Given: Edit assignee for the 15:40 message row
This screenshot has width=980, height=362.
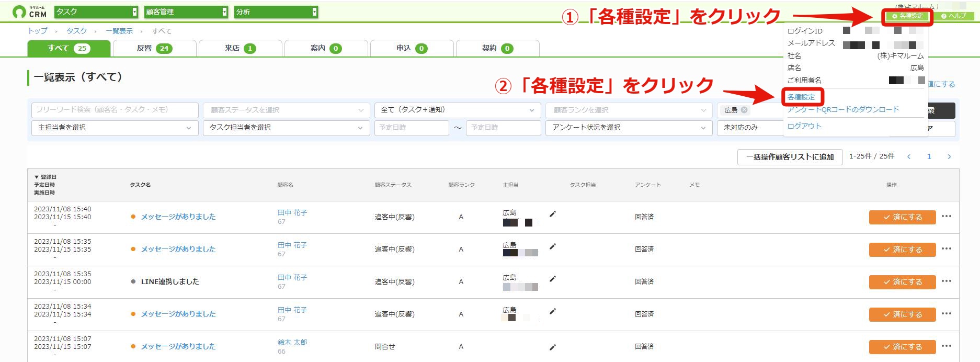Looking at the screenshot, I should click(553, 214).
